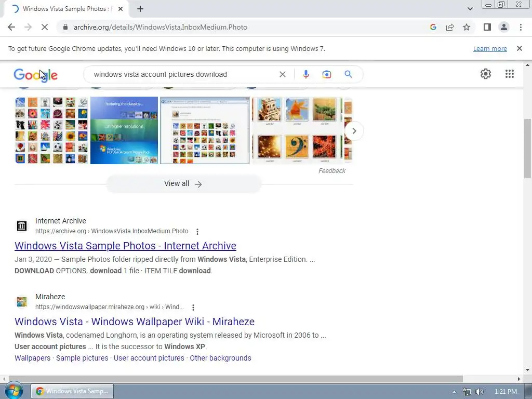Open the Sample pictures sitelink
Viewport: 532px width, 399px height.
point(82,358)
